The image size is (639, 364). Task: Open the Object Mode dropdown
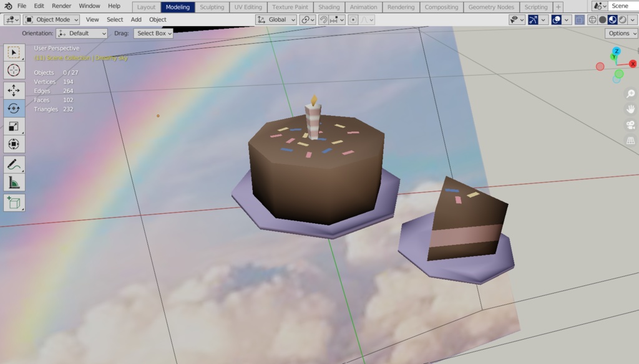pos(51,19)
